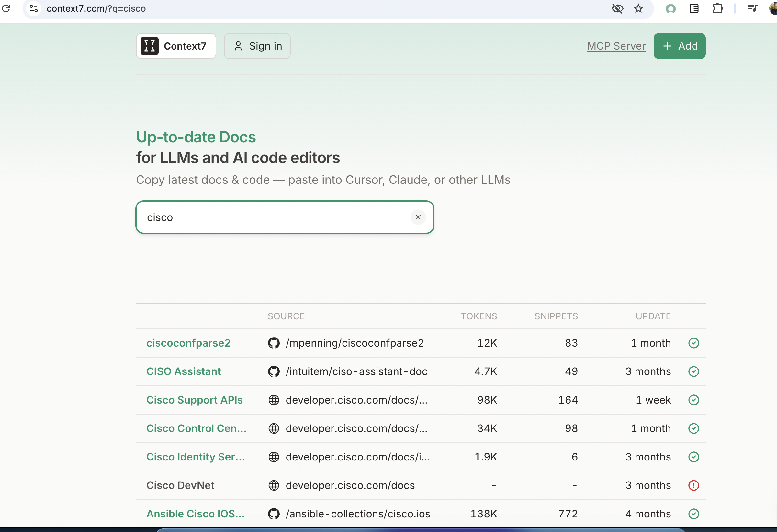
Task: Click the Context7 logo icon
Action: coord(149,46)
